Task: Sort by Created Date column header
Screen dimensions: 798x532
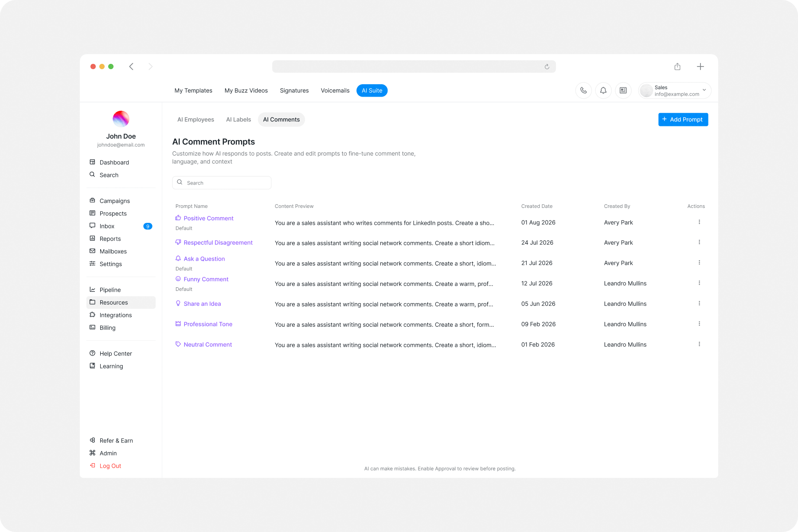Action: [x=537, y=206]
